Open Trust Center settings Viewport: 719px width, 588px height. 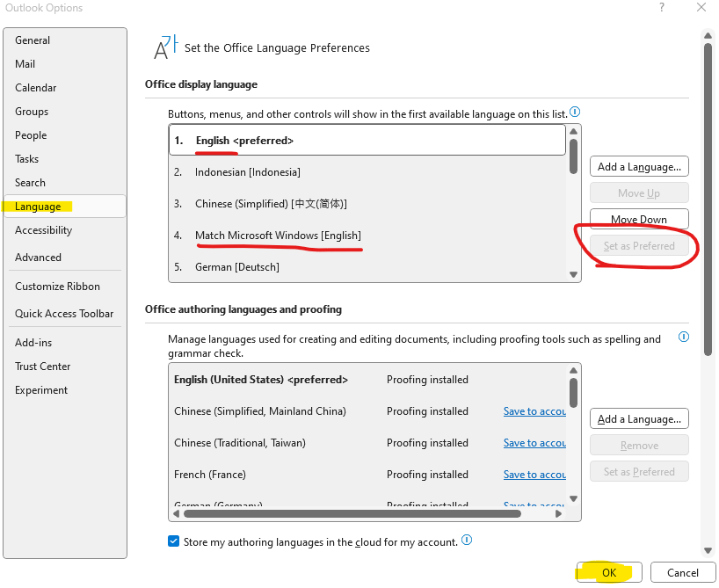click(40, 366)
